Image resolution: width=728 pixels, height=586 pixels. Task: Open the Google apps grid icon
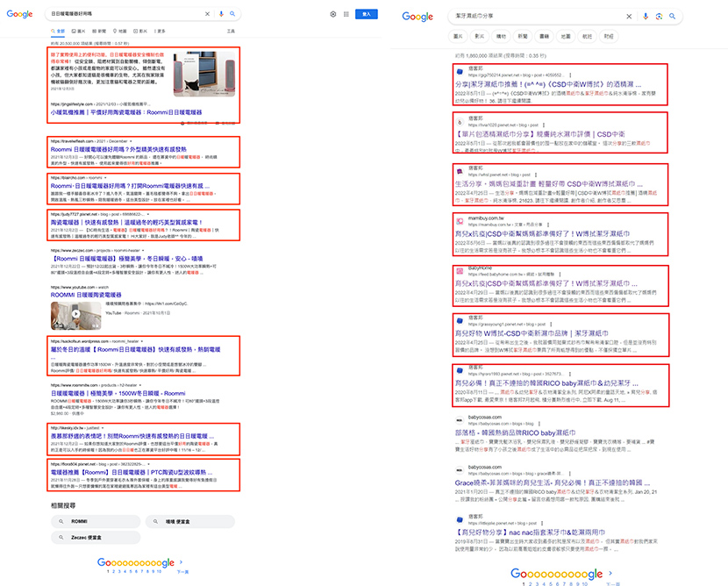[347, 15]
